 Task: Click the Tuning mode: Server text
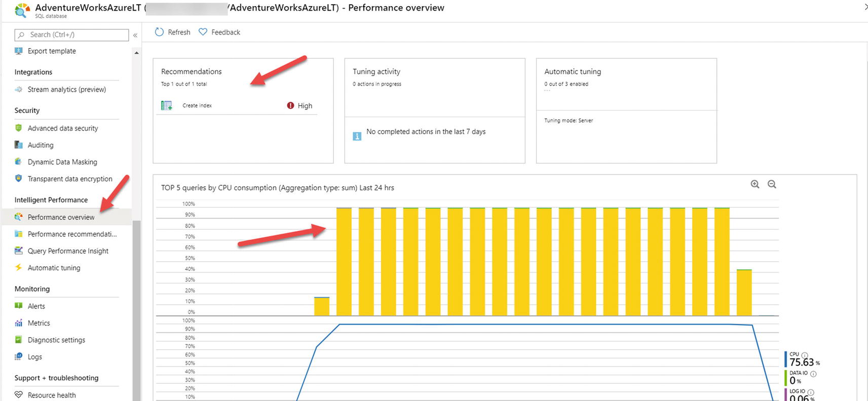point(569,121)
